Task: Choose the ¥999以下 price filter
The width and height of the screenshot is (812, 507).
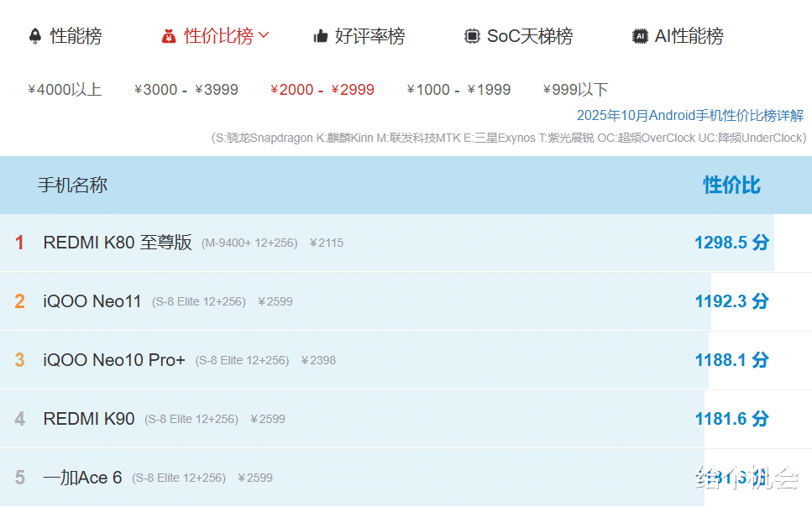Action: (575, 90)
